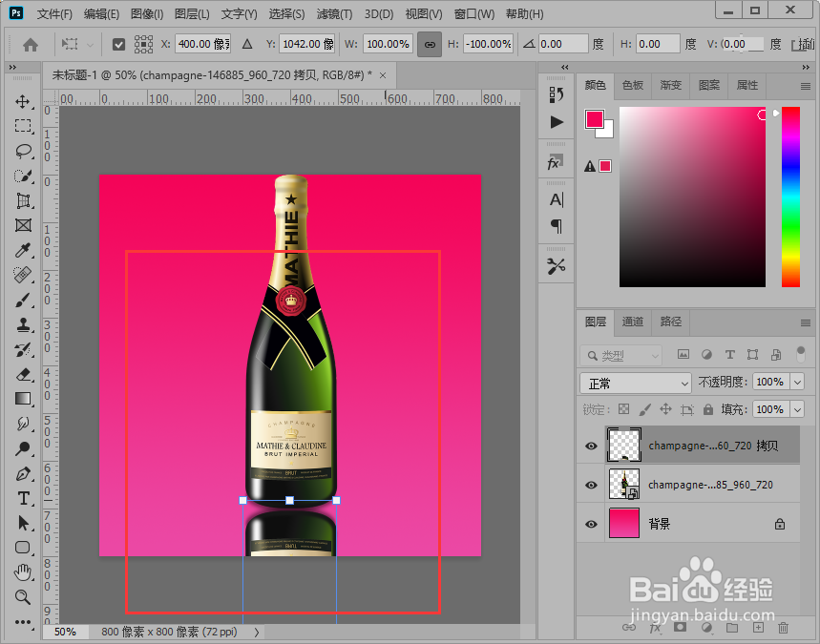Select the Move tool
The height and width of the screenshot is (644, 820).
[x=23, y=101]
